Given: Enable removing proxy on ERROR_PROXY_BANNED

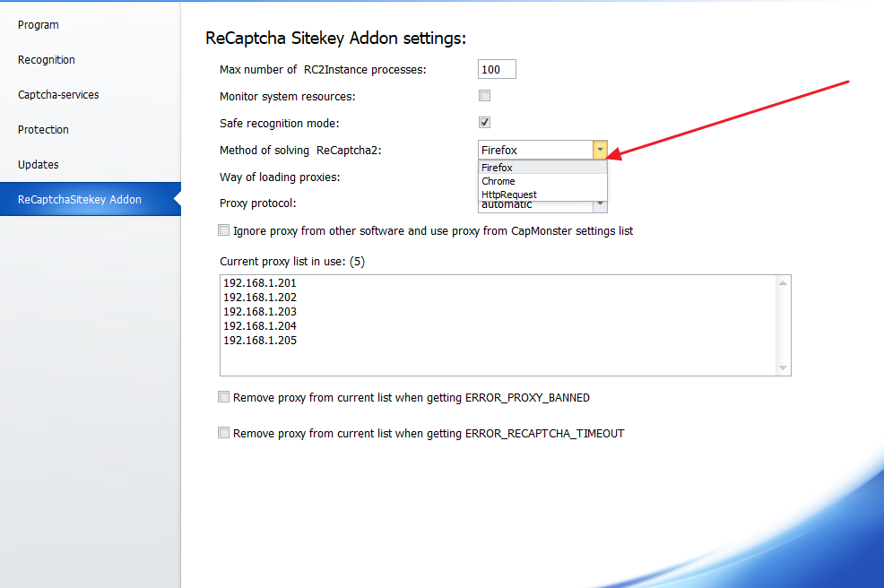Looking at the screenshot, I should (x=224, y=397).
